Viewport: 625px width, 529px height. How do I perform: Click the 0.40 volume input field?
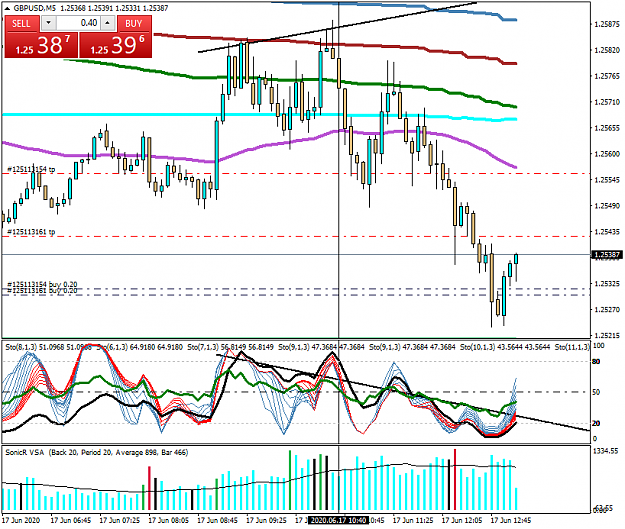coord(78,23)
